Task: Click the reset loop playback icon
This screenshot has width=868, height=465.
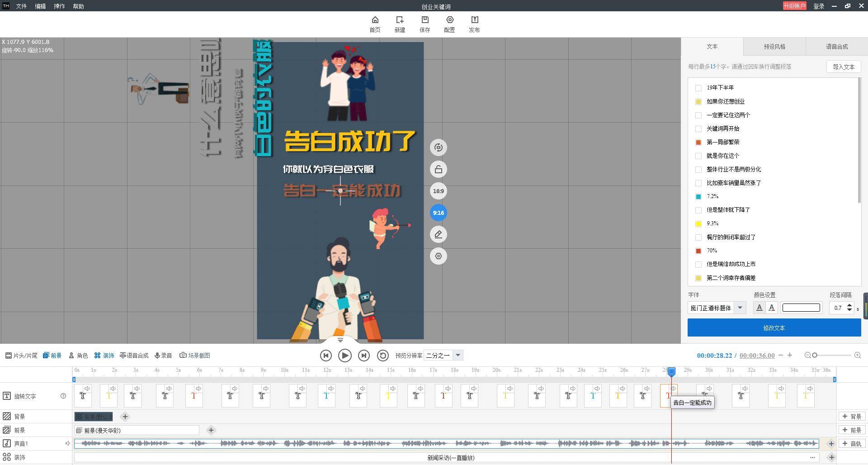Action: pos(382,356)
